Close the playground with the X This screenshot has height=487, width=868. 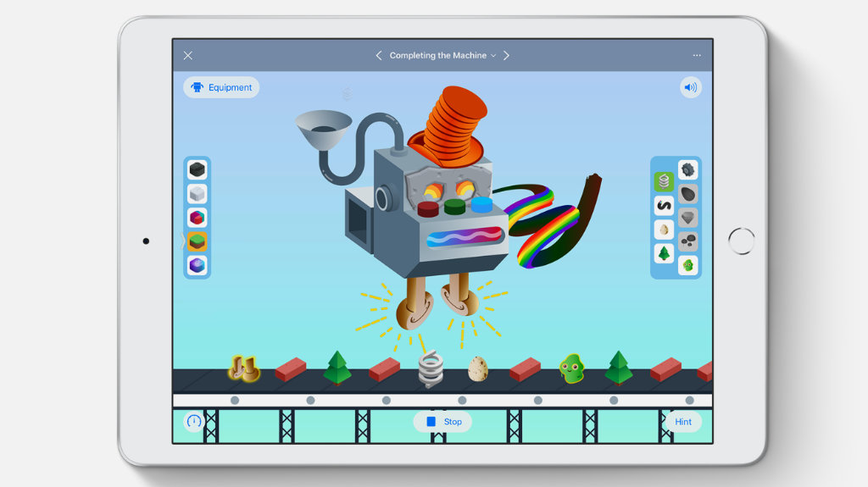188,55
